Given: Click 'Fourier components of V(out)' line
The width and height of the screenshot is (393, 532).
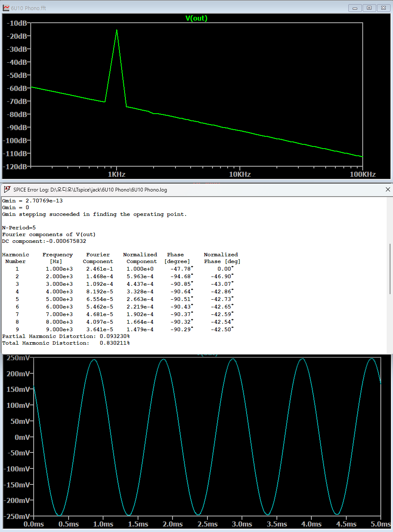Looking at the screenshot, I should click(x=49, y=234).
